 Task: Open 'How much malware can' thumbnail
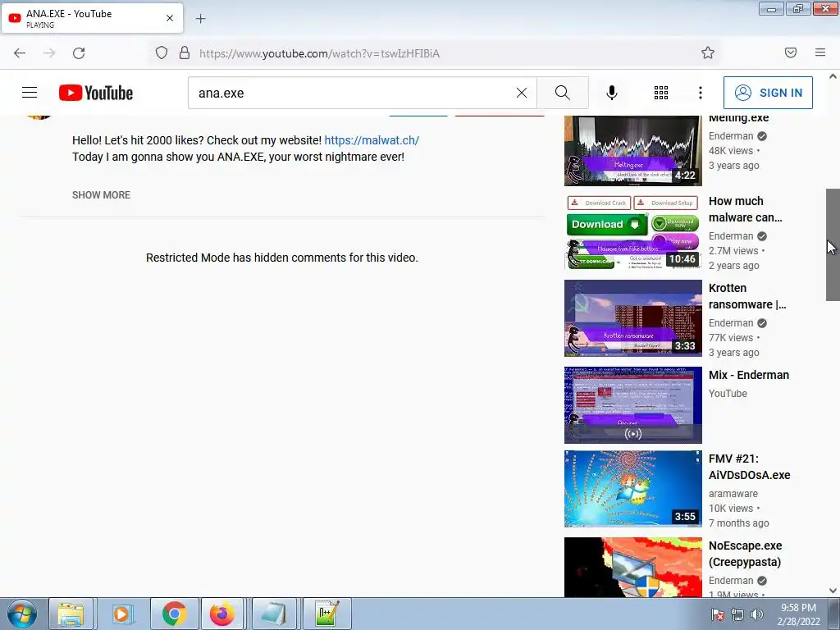[632, 231]
